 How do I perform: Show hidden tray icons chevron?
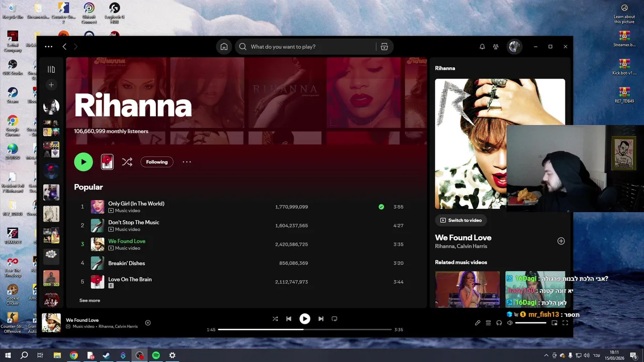coord(546,355)
